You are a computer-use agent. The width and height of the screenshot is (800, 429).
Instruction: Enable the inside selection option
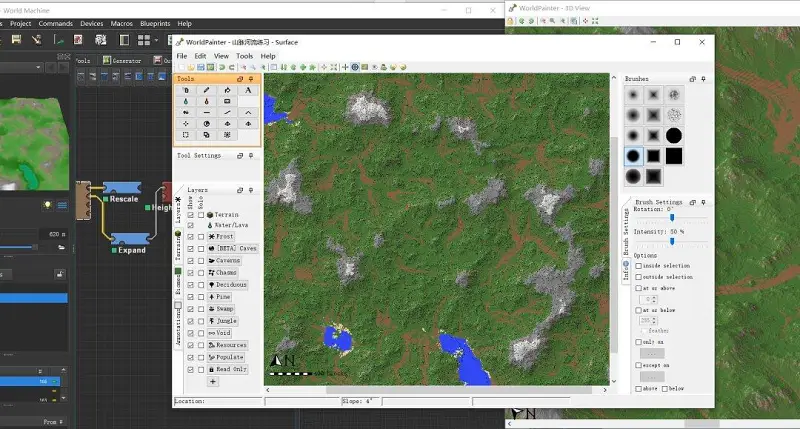[639, 266]
